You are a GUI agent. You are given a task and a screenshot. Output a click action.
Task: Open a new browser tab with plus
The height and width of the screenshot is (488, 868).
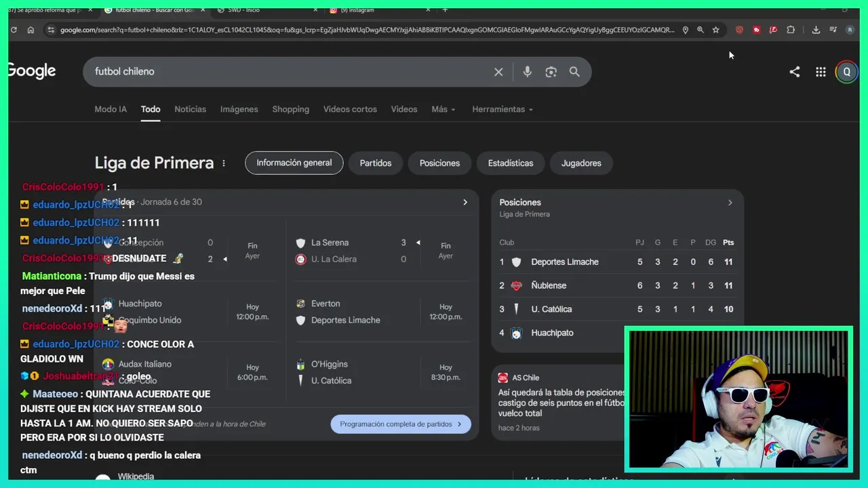pyautogui.click(x=445, y=10)
